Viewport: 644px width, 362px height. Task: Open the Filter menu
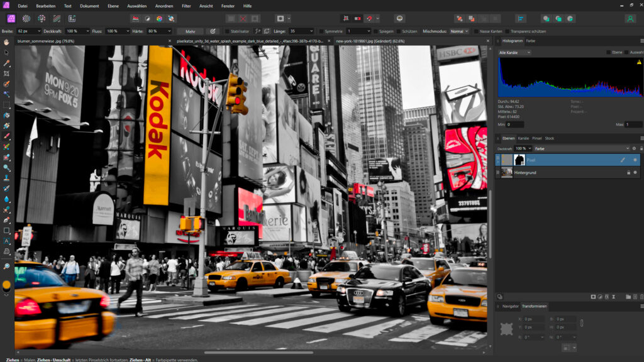186,6
